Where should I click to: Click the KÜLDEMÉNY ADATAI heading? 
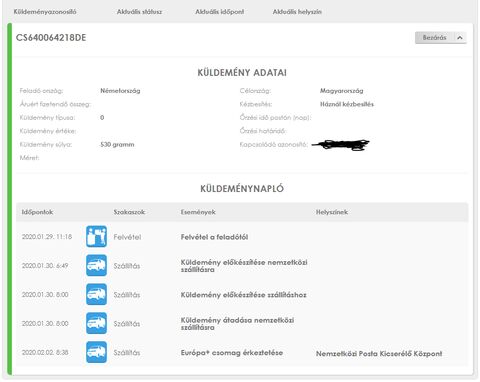[x=242, y=73]
